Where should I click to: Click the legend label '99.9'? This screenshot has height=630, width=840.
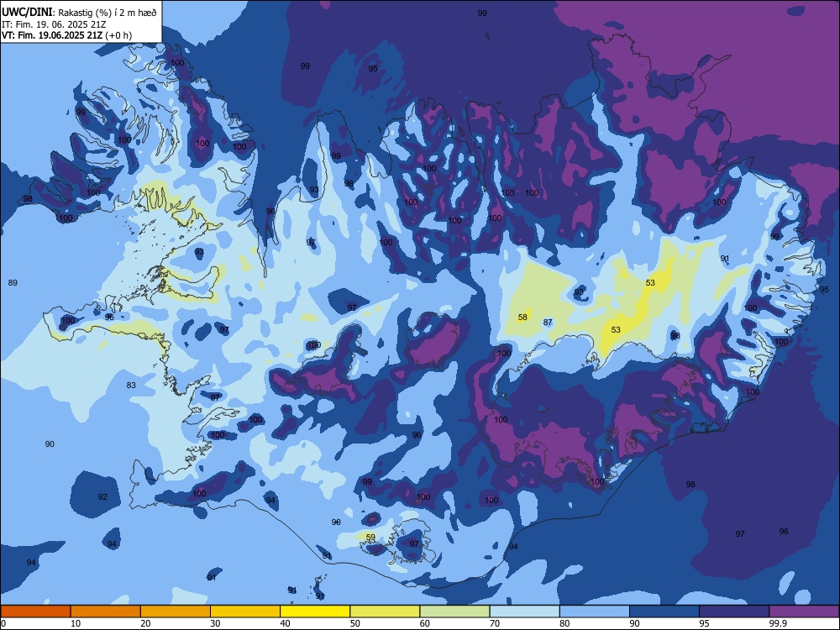point(777,623)
